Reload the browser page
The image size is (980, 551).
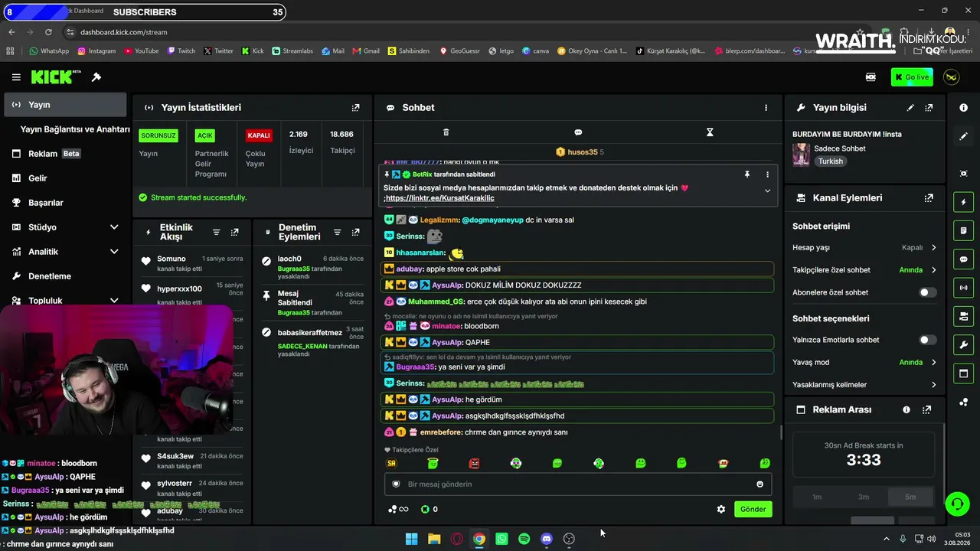tap(48, 32)
